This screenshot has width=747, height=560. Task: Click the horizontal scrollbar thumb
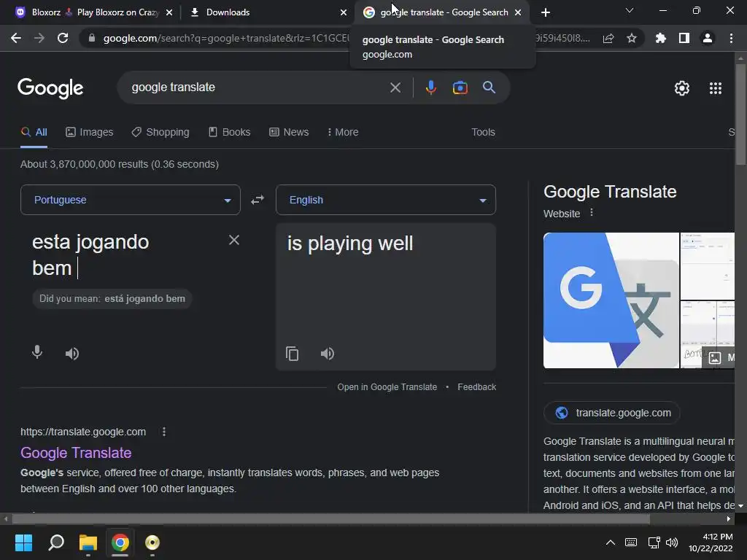pos(330,518)
